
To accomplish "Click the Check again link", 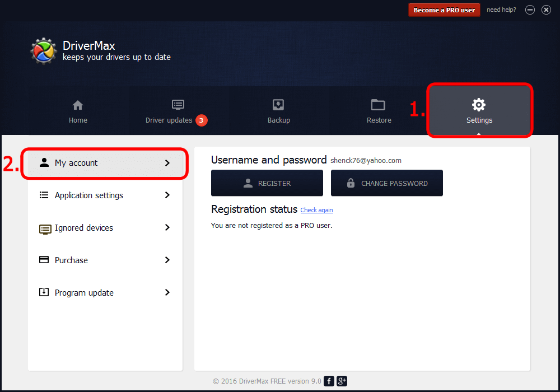I will click(x=316, y=211).
